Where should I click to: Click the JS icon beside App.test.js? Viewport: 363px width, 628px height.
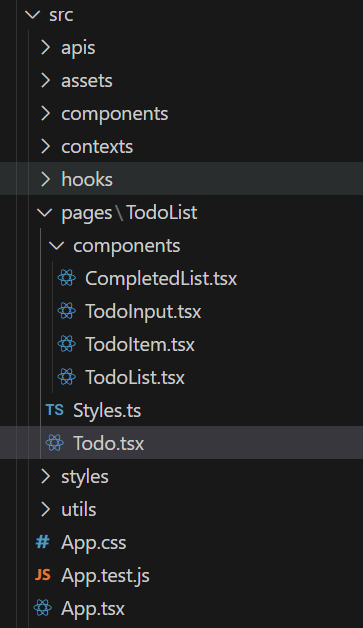pyautogui.click(x=42, y=575)
